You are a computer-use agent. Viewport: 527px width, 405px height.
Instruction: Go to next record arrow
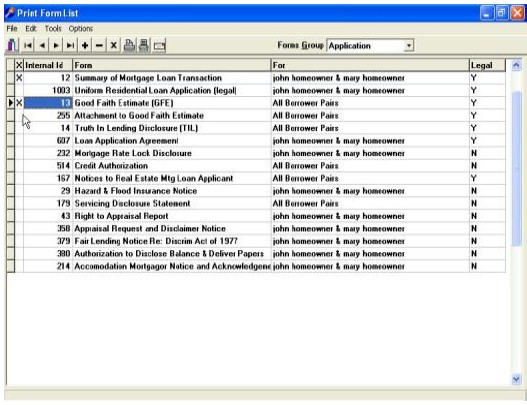coord(56,45)
